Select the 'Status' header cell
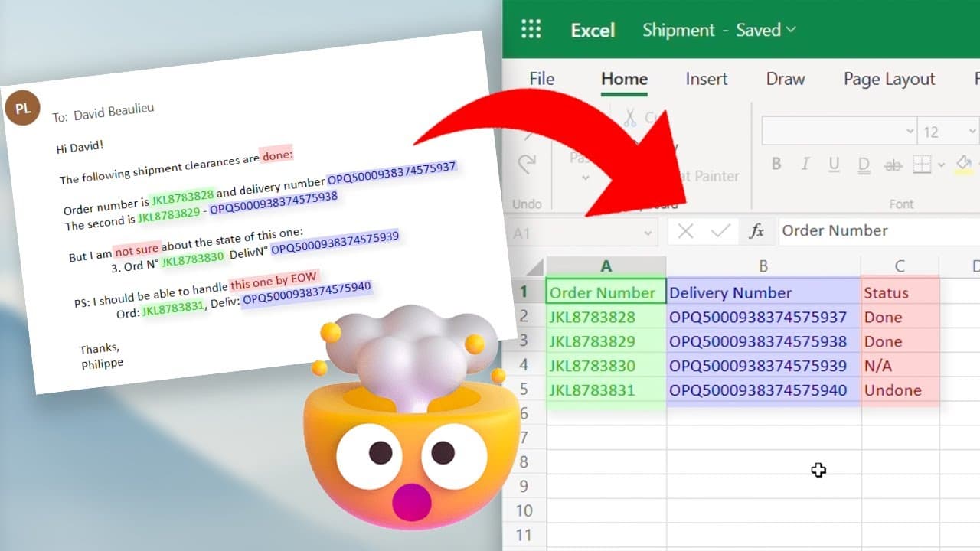 [x=900, y=292]
